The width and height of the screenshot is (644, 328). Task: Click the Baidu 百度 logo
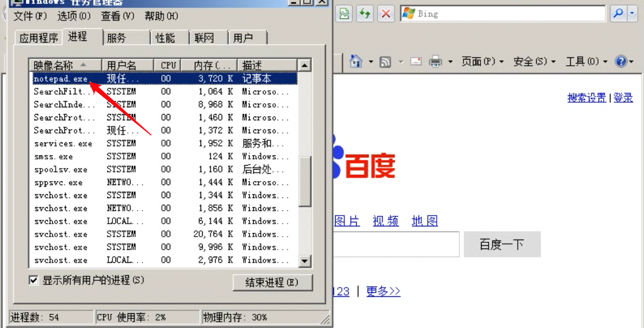[365, 159]
